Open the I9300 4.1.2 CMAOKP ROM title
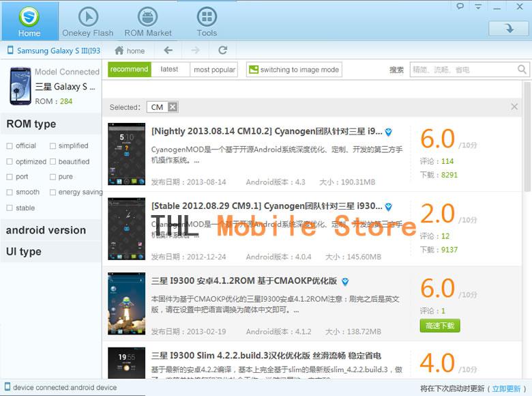Screen dimensions: 532x396 click(244, 281)
